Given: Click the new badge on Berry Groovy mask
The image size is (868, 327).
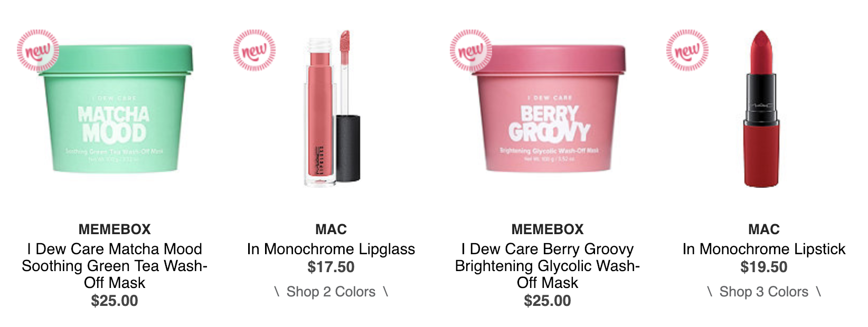Looking at the screenshot, I should click(471, 51).
